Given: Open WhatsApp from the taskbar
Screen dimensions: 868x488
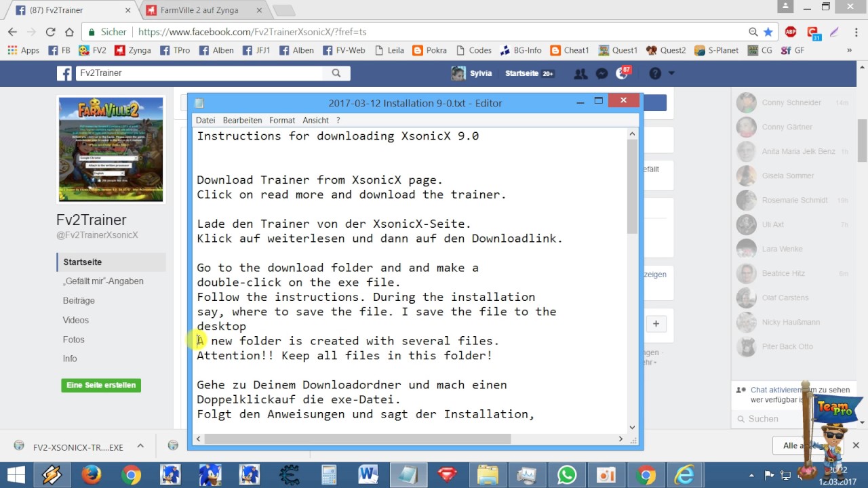Looking at the screenshot, I should [x=566, y=475].
